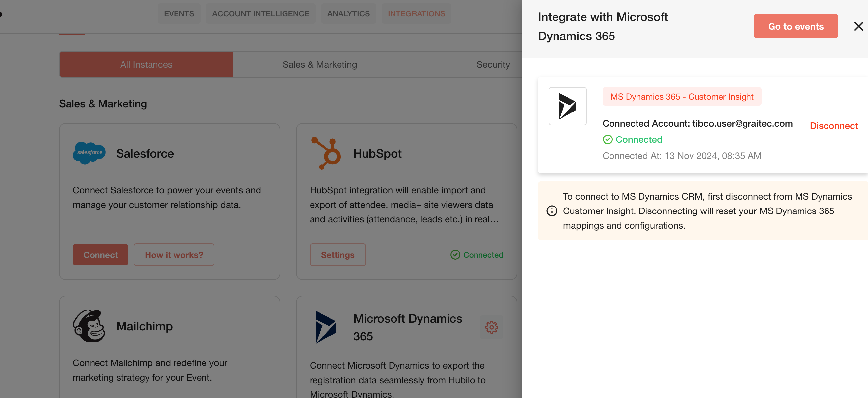Select the Sales & Marketing filter tab

[x=319, y=64]
